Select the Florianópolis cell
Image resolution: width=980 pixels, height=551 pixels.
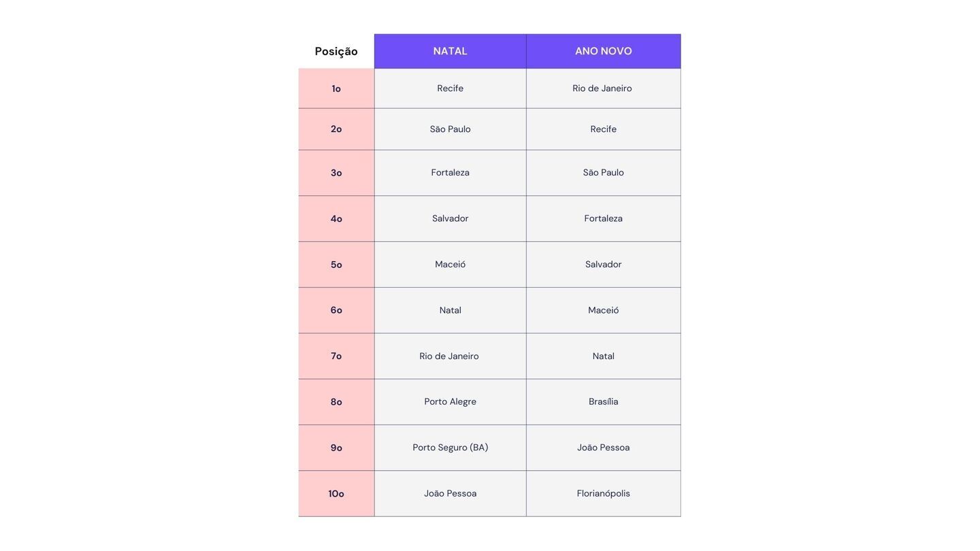[x=603, y=493]
